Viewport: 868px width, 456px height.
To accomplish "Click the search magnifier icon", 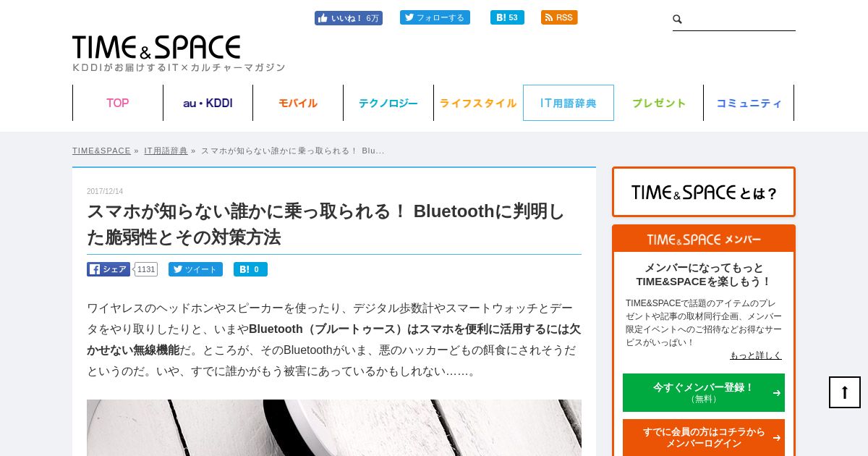I will point(678,20).
